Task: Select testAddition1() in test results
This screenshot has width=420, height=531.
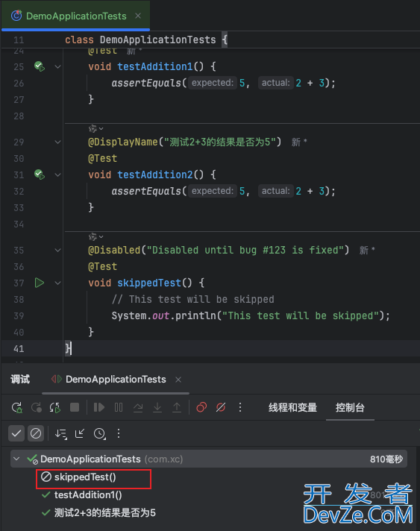Action: tap(88, 494)
